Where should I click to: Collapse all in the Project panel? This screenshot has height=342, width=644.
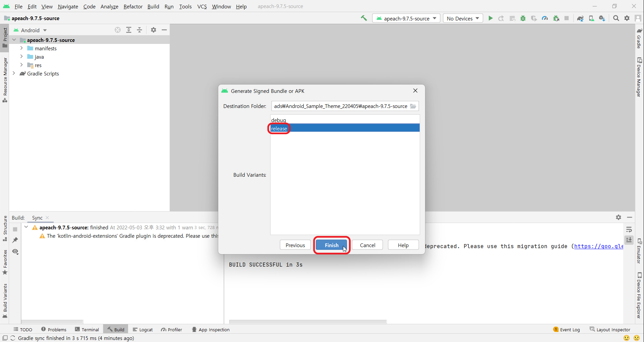(140, 30)
